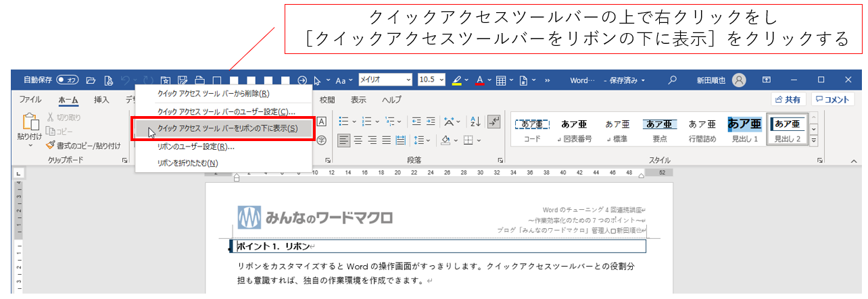Click the Open folder icon in quick access toolbar
Image resolution: width=868 pixels, height=299 pixels.
tap(91, 80)
